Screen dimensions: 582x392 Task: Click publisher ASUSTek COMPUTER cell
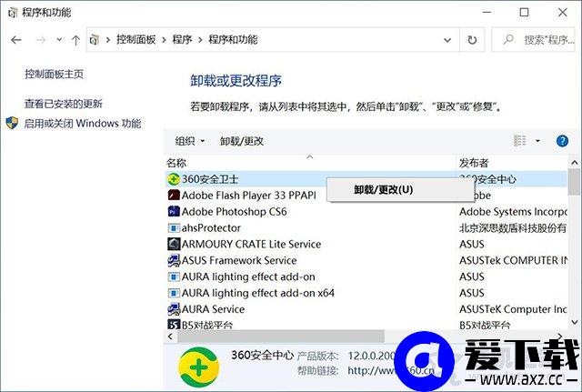pos(513,261)
